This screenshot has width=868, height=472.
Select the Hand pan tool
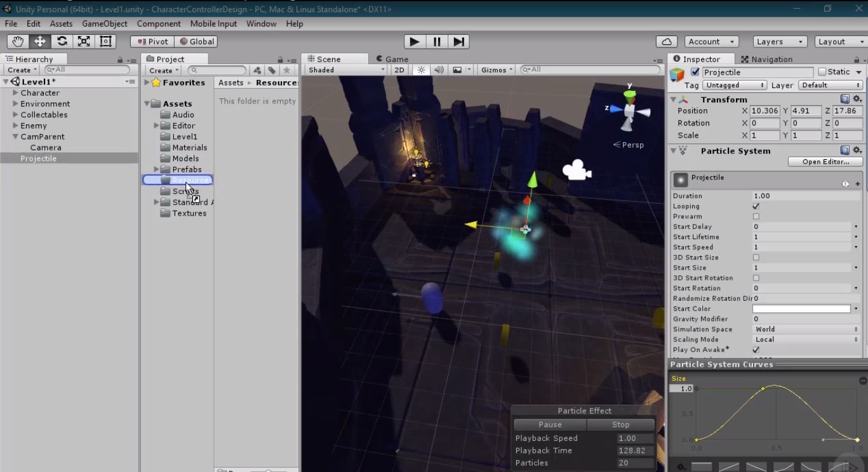[x=17, y=41]
